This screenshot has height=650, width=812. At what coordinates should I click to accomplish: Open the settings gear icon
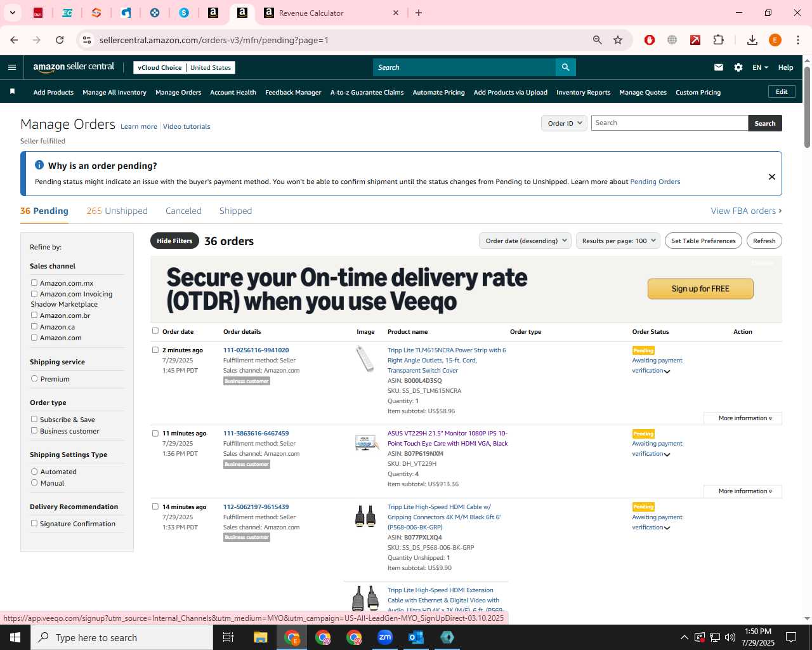coord(738,67)
